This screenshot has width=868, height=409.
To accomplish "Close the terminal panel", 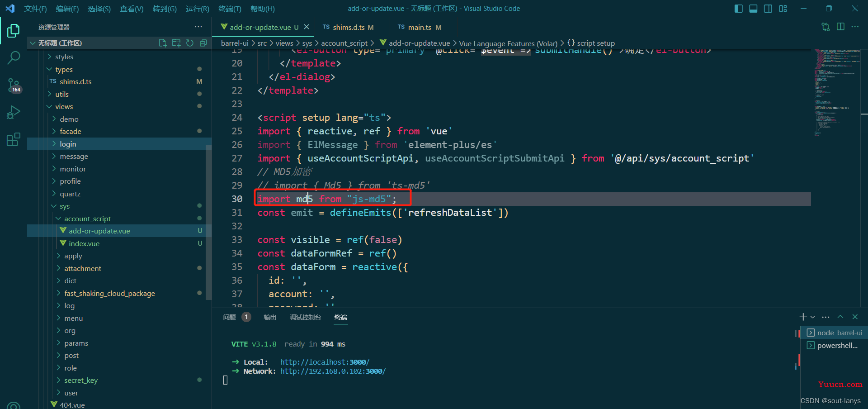I will tap(855, 317).
